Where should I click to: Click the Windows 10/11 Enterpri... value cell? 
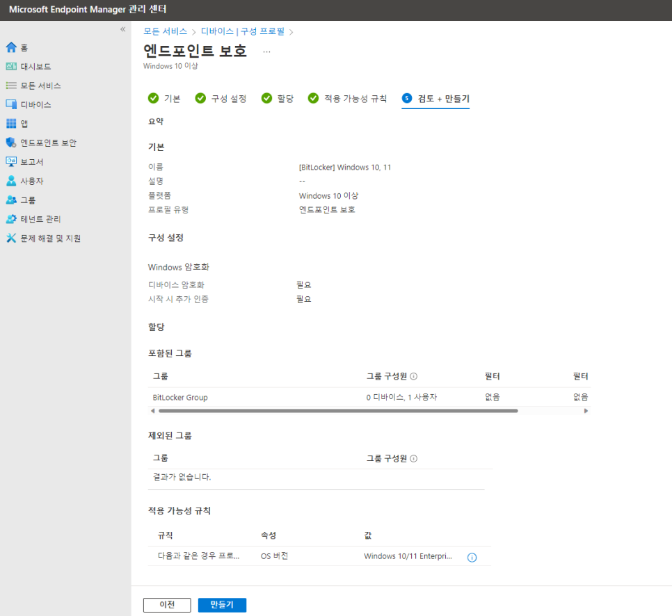[x=408, y=556]
